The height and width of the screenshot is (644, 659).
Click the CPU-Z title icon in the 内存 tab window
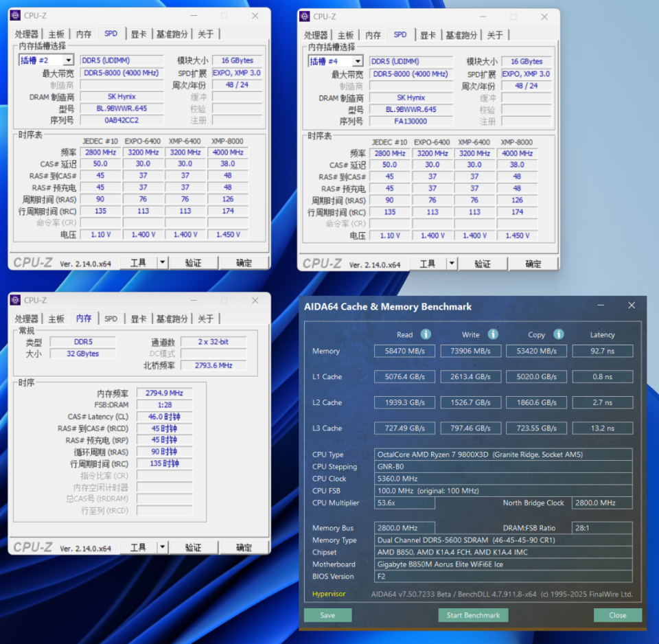(16, 300)
